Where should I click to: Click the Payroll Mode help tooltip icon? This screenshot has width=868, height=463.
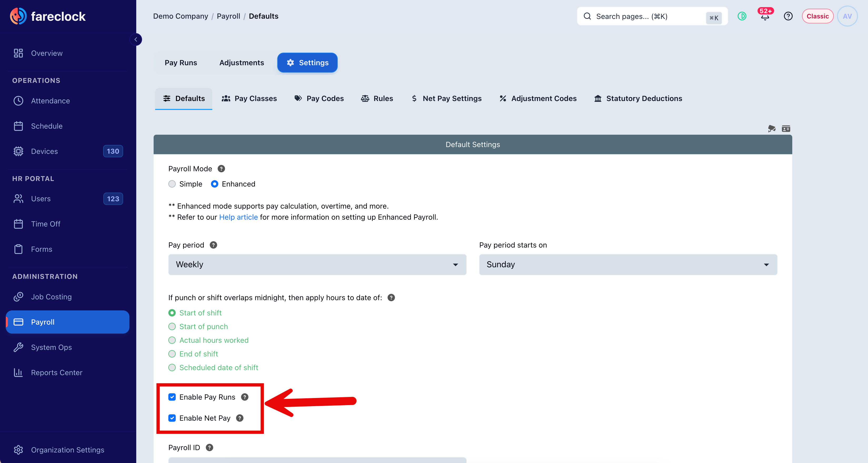point(221,169)
